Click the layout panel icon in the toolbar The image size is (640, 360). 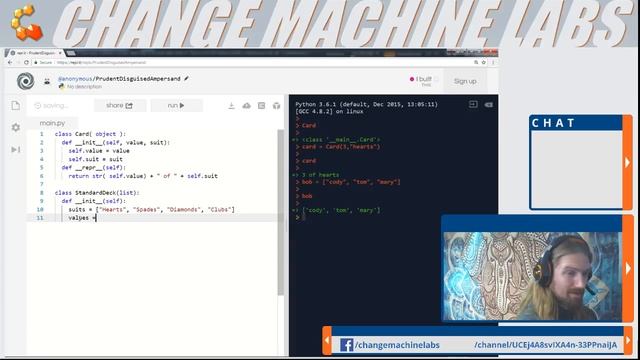(262, 106)
